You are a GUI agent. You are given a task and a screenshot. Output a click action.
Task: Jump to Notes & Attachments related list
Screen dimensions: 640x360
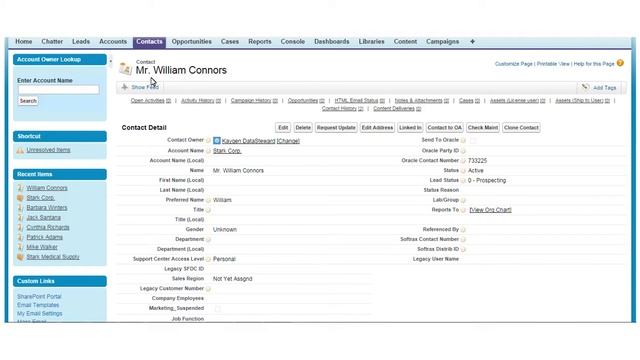(x=422, y=101)
